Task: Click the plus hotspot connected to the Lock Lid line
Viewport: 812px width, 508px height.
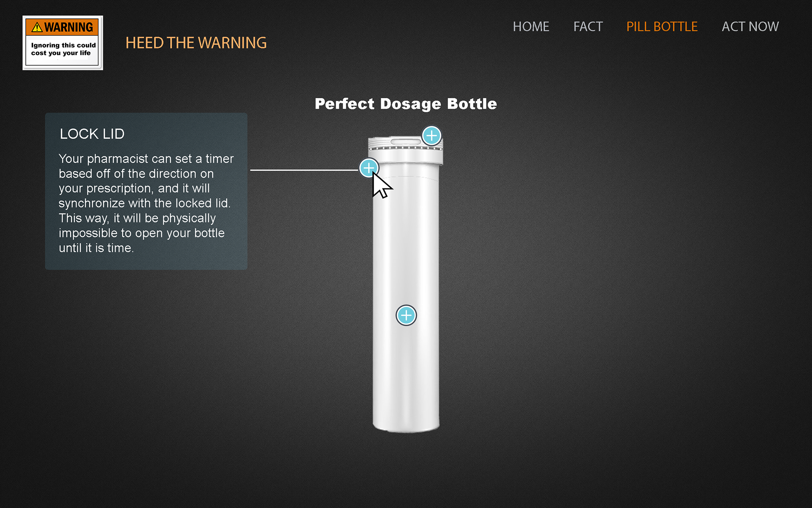Action: (x=369, y=168)
